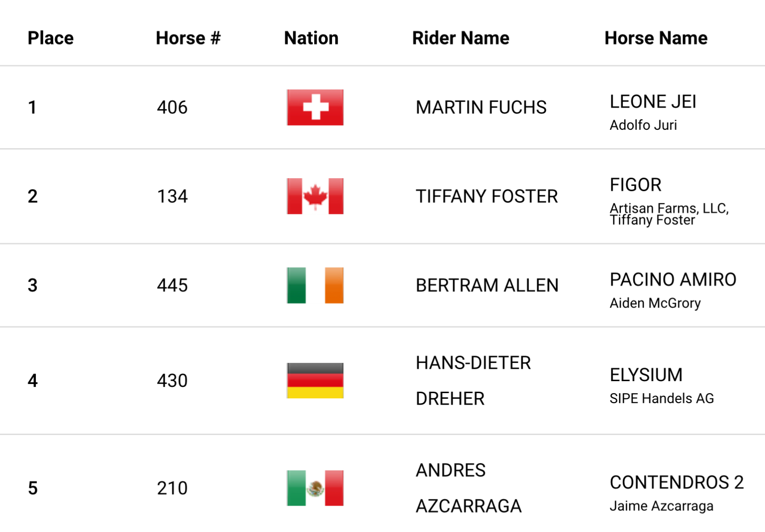Image resolution: width=765 pixels, height=532 pixels.
Task: Open rider MARTIN FUCHS
Action: [x=481, y=107]
